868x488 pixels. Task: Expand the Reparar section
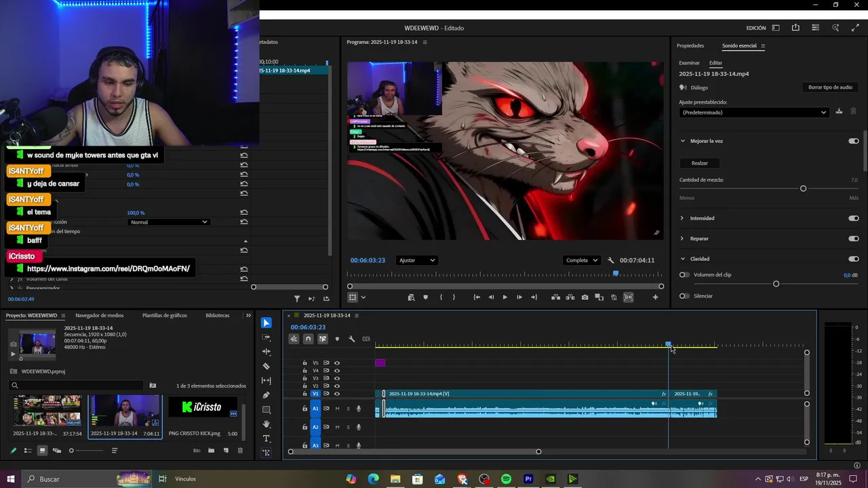pos(682,239)
